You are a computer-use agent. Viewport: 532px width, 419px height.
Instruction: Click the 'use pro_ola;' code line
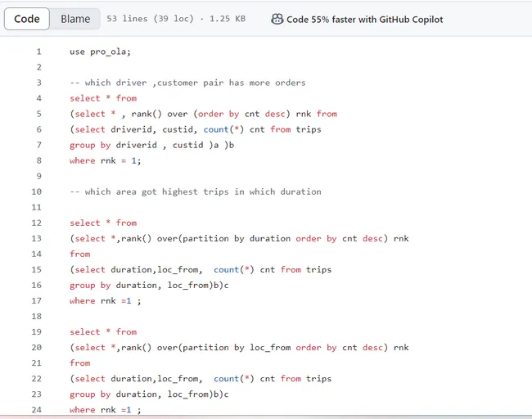tap(100, 52)
